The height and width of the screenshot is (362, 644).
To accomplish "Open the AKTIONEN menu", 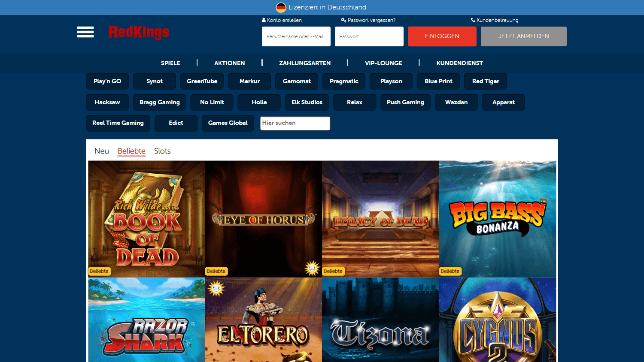I will point(230,63).
